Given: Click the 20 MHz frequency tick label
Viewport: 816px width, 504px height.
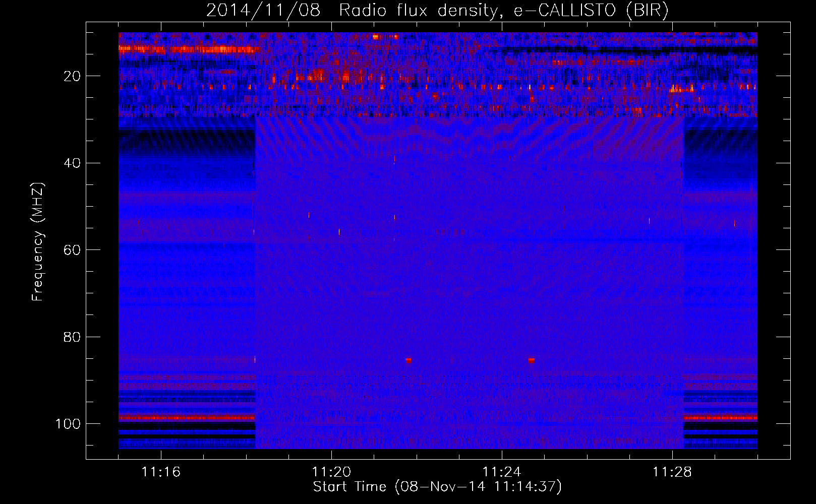Looking at the screenshot, I should 72,76.
